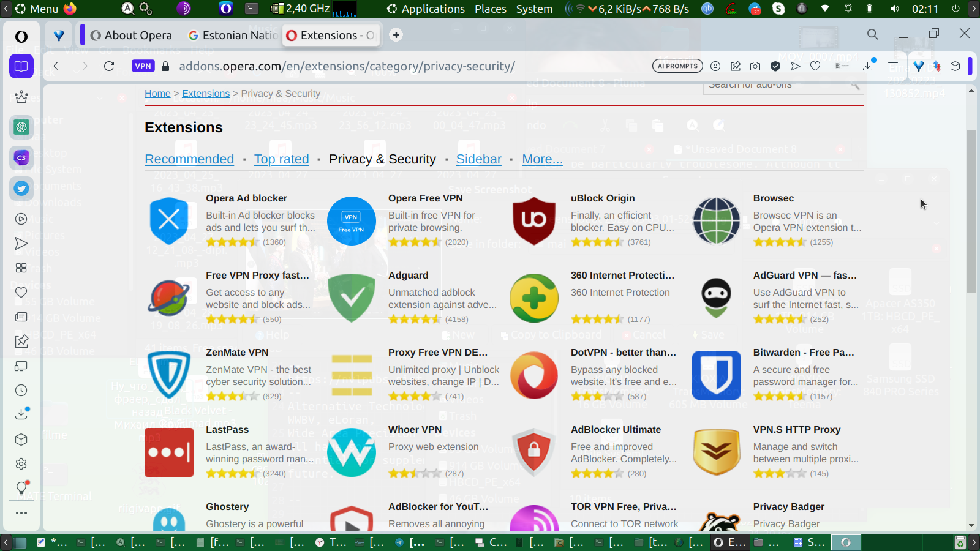
Task: Click the page vertical scrollbar thumb
Action: (971, 211)
